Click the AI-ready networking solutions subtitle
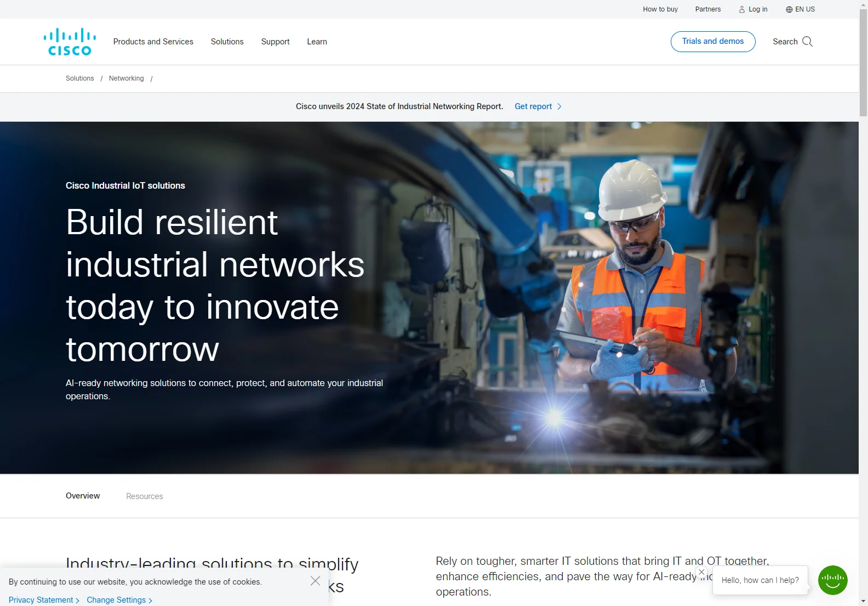Image resolution: width=868 pixels, height=606 pixels. [224, 389]
